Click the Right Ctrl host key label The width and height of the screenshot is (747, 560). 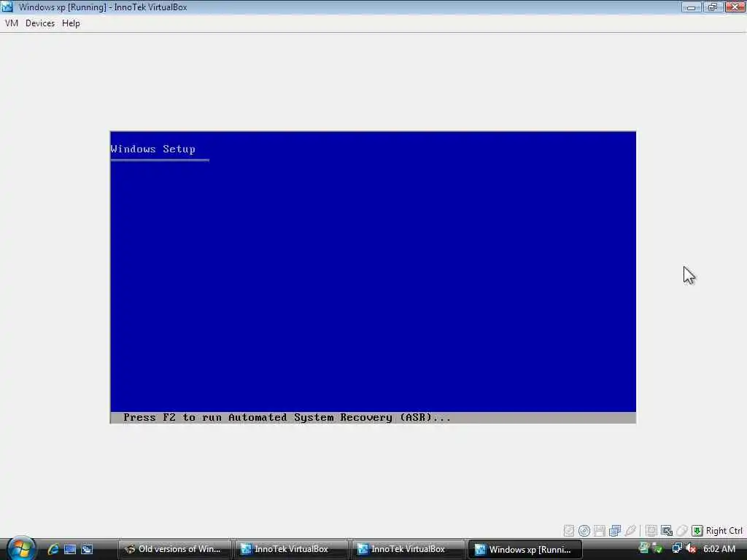point(724,531)
